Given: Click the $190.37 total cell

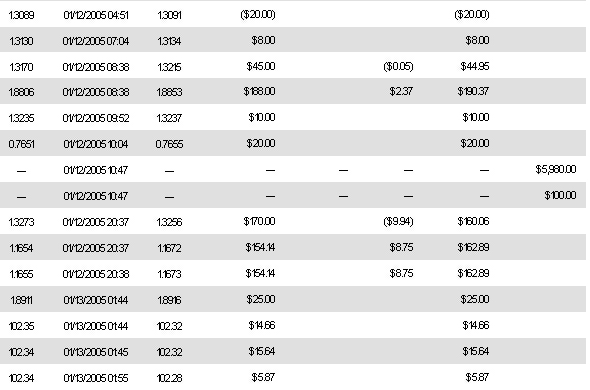Looking at the screenshot, I should pyautogui.click(x=473, y=91).
